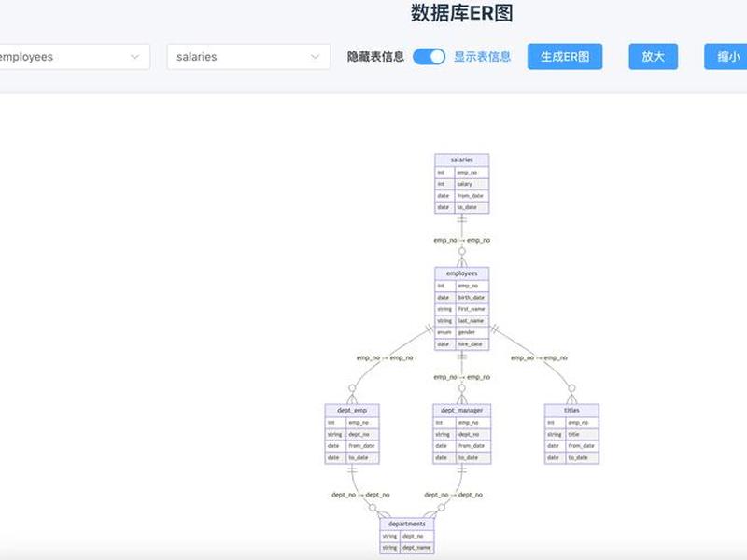Click dept_no relation label below dept_manager
This screenshot has height=560, width=747.
tap(453, 496)
